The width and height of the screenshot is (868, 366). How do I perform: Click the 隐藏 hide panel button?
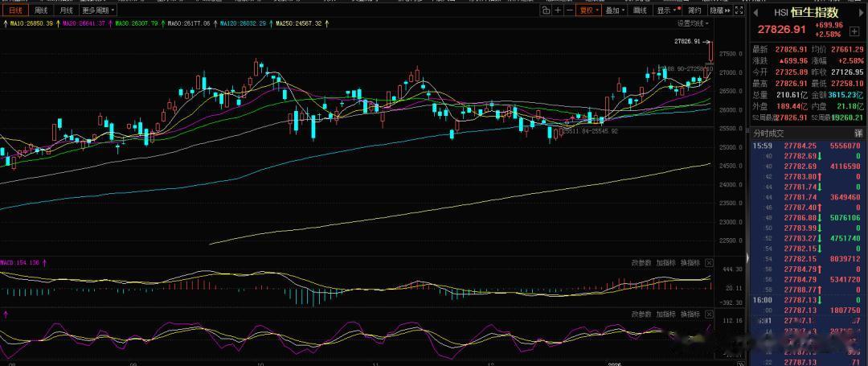pos(719,10)
